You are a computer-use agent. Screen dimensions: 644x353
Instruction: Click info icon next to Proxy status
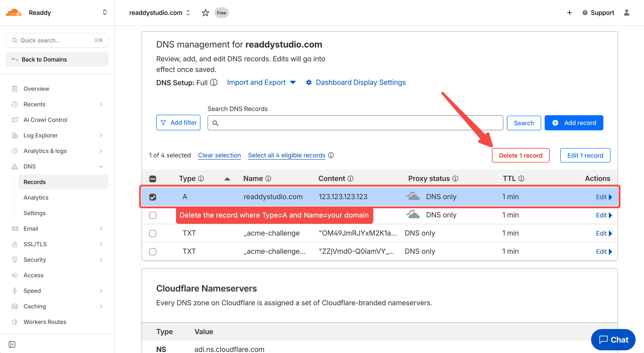[455, 179]
